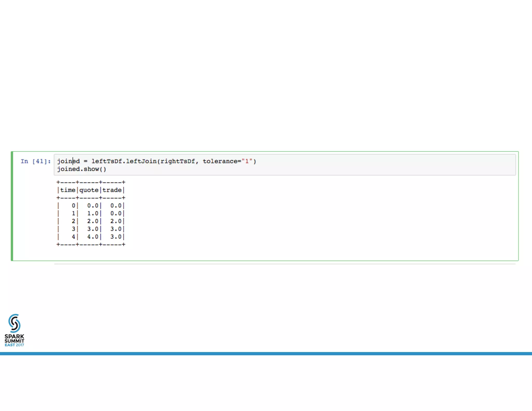This screenshot has height=411, width=532.
Task: Click time value 0 in first row
Action: point(74,206)
